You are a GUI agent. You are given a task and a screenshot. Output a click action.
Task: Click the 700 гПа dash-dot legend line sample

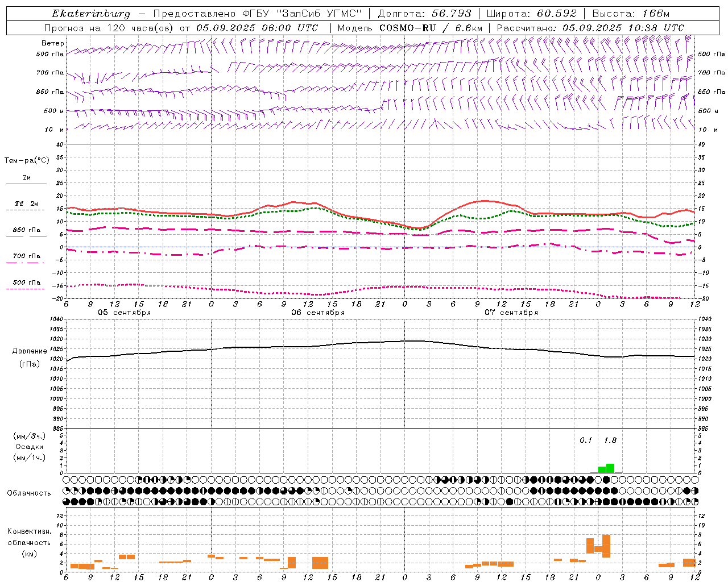click(25, 263)
